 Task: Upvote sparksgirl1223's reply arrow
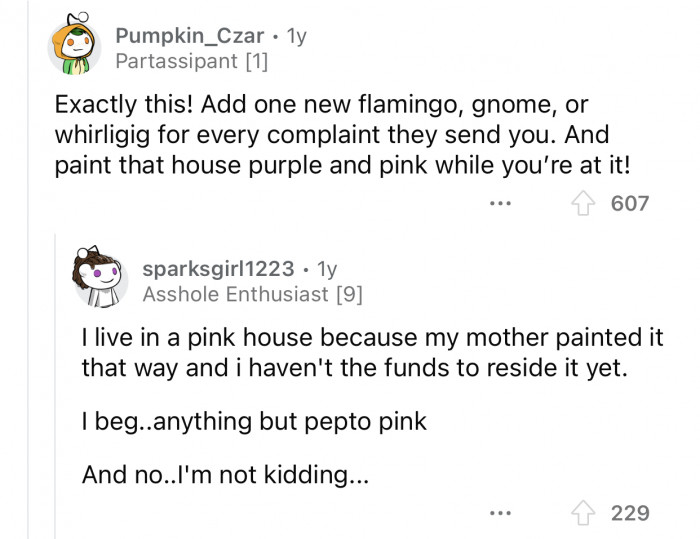pos(582,513)
